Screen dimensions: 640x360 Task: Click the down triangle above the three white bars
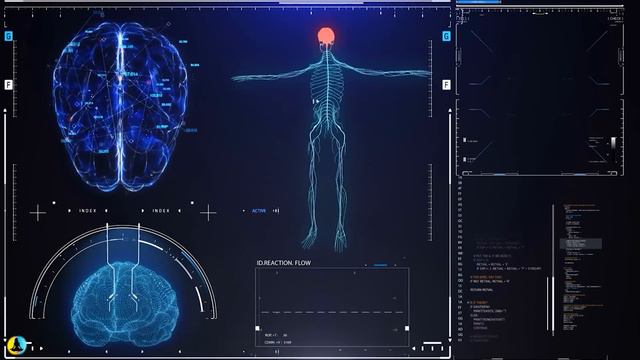click(450, 340)
